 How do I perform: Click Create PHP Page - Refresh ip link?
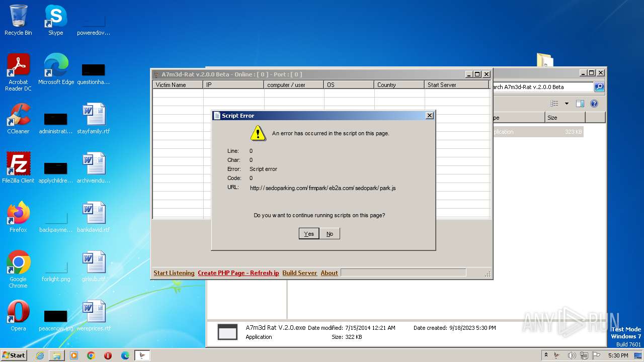pos(238,273)
